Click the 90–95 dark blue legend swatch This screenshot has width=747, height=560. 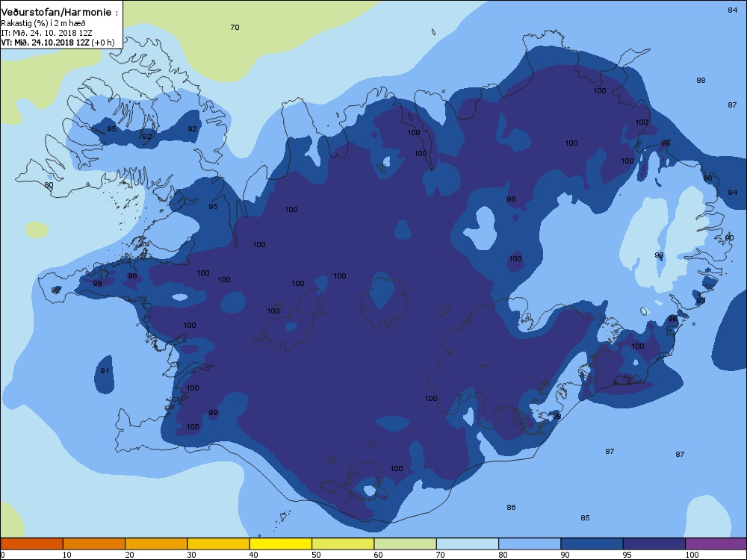592,544
